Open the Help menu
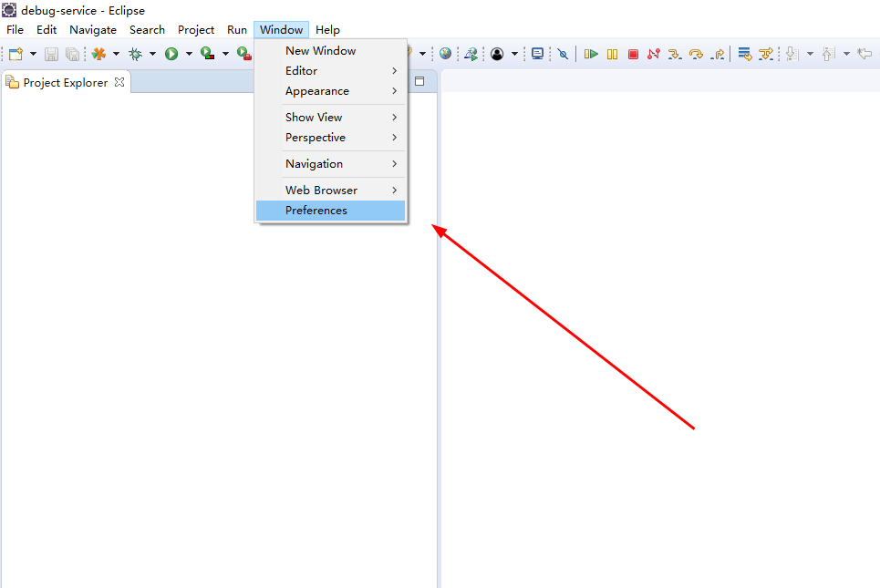The width and height of the screenshot is (880, 588). pos(327,30)
